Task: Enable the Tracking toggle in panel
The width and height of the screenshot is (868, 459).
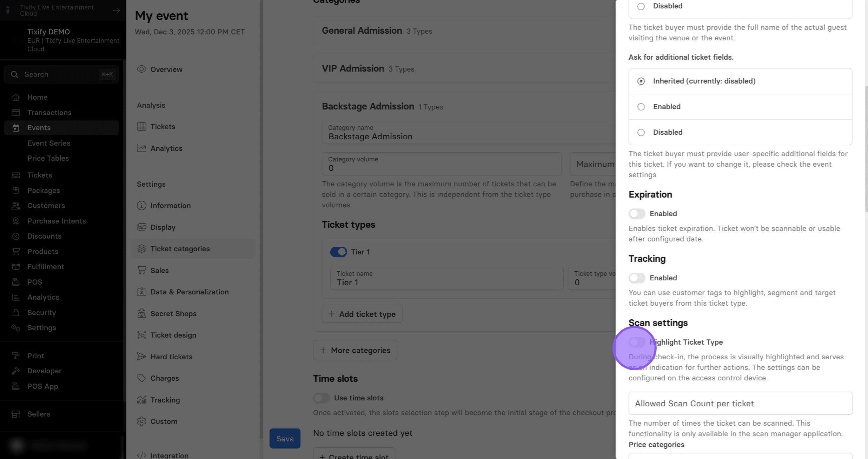Action: 637,278
